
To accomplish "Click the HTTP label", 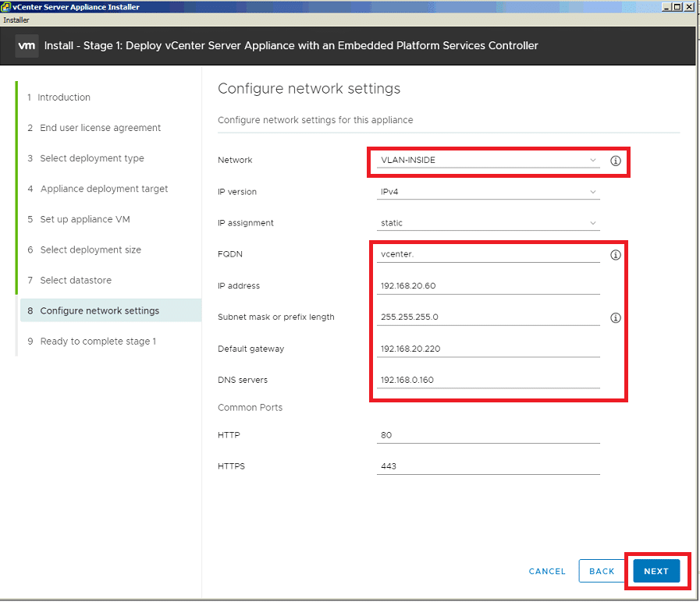I will click(229, 435).
